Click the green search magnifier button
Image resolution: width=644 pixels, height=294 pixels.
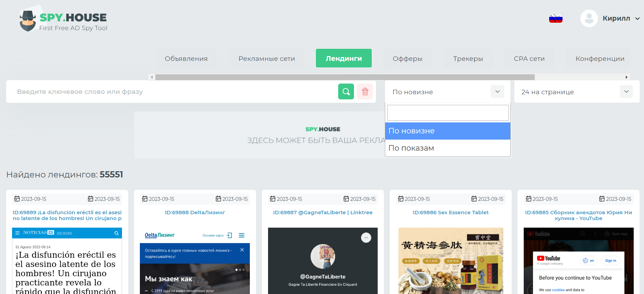tap(346, 91)
